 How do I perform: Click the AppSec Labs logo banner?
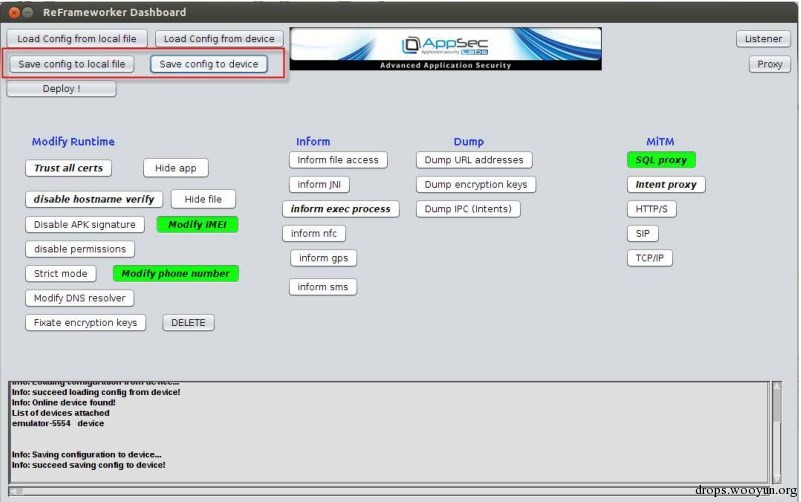point(446,49)
